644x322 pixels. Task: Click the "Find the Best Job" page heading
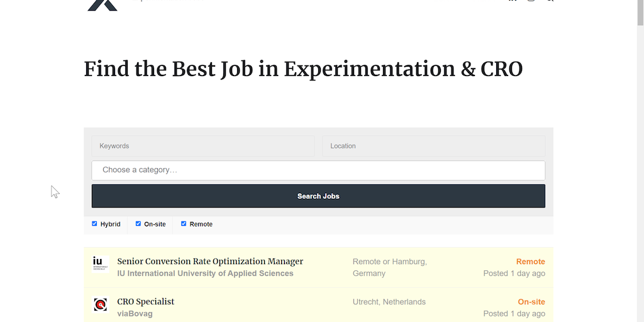coord(303,69)
